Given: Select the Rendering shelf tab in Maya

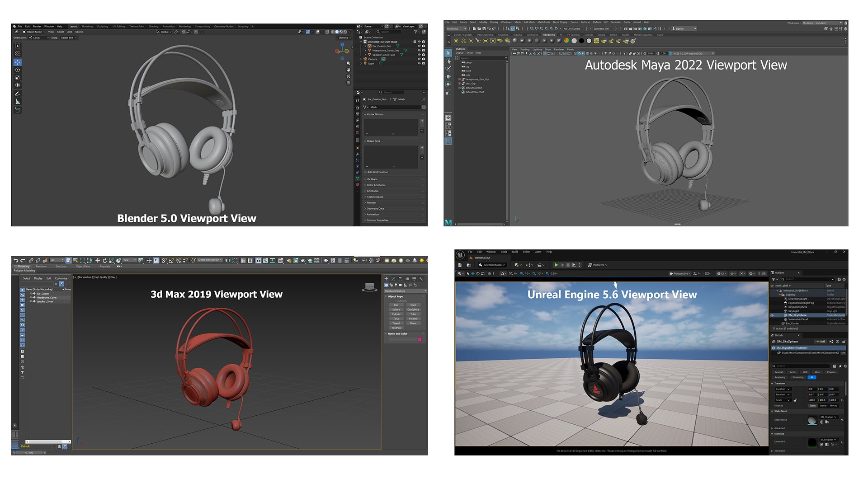Looking at the screenshot, I should tap(549, 35).
